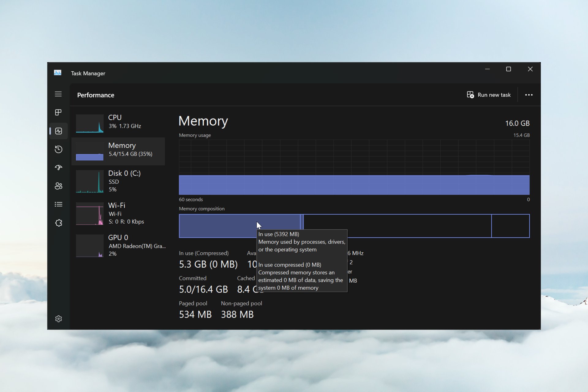
Task: Click the Memory usage graph
Action: click(354, 167)
